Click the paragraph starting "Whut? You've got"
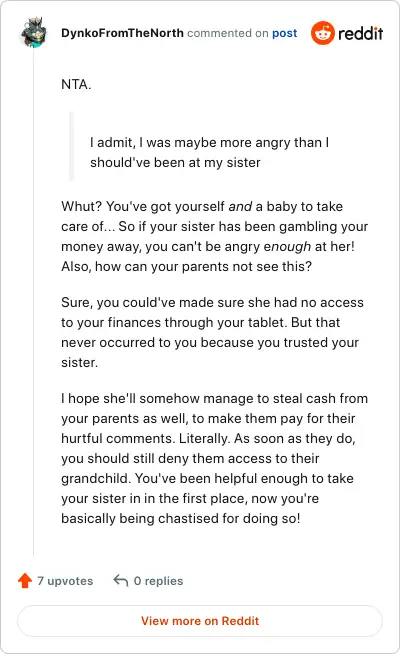 click(214, 236)
